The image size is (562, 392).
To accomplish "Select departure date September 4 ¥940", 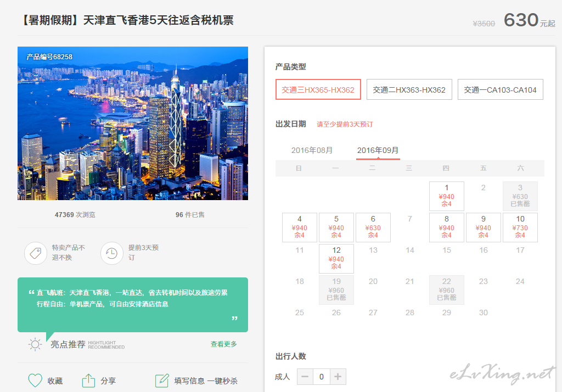I will 299,228.
